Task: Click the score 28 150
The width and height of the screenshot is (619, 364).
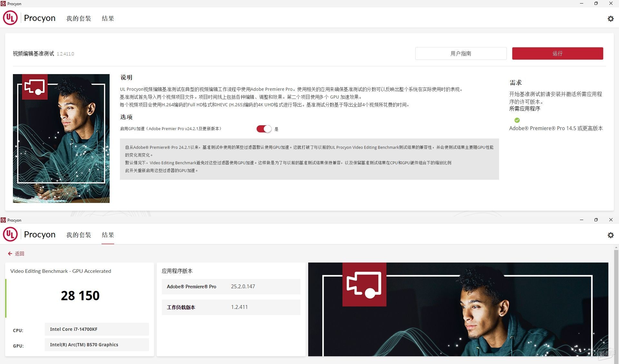Action: [80, 296]
